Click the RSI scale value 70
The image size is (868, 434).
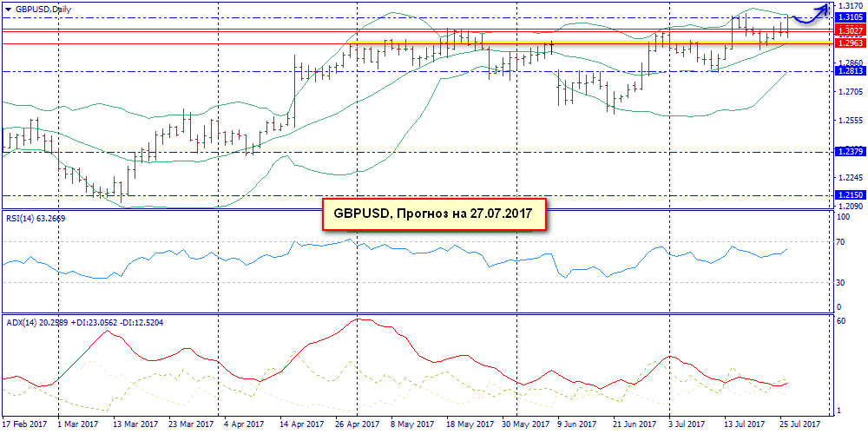[x=840, y=242]
